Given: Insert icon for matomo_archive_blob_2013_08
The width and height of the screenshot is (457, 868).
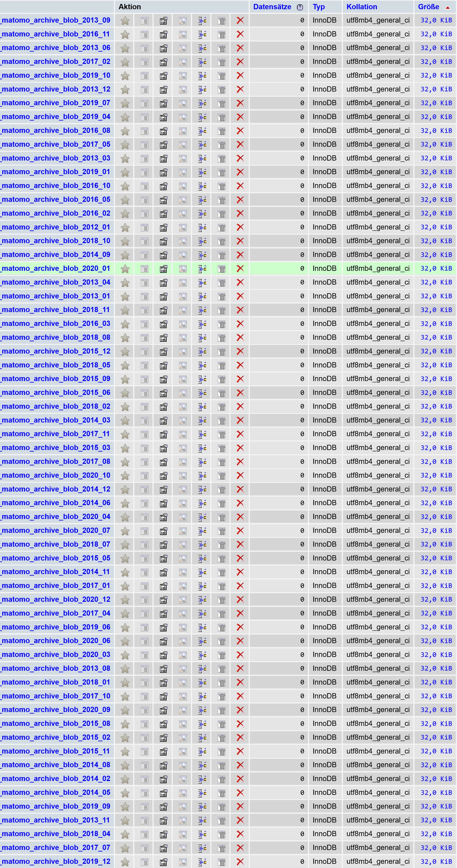Looking at the screenshot, I should [x=202, y=669].
